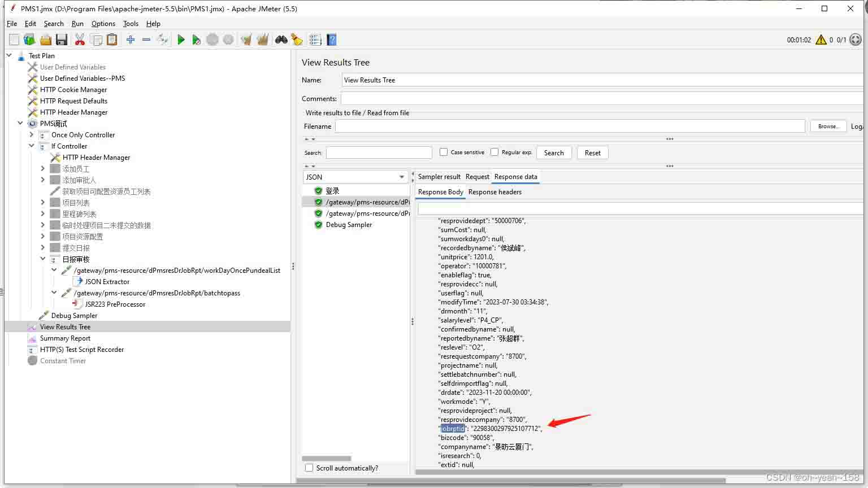The width and height of the screenshot is (868, 488).
Task: Click the Name input field
Action: point(602,80)
